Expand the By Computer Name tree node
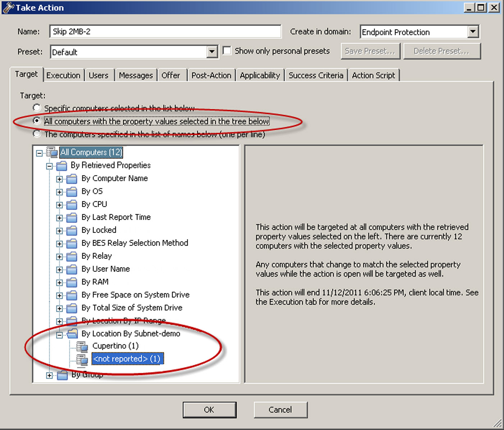This screenshot has width=504, height=430. click(59, 179)
